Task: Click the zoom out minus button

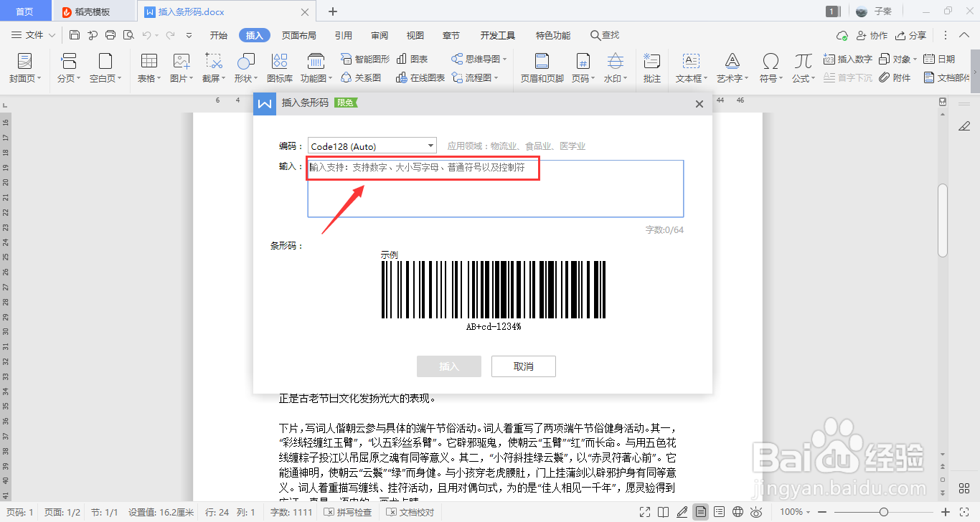Action: pos(822,512)
